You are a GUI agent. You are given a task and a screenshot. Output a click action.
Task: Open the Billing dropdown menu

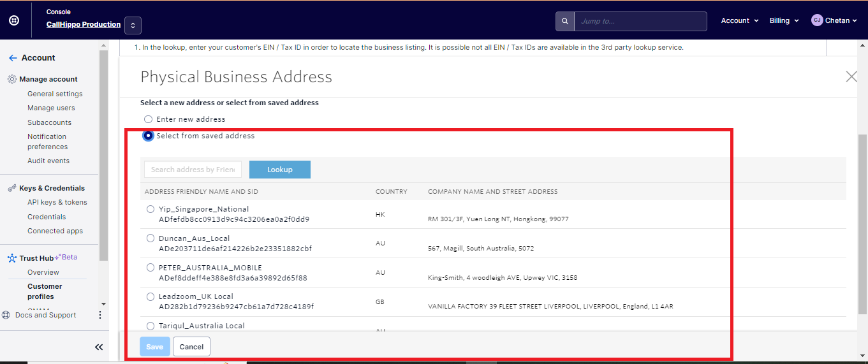coord(784,21)
